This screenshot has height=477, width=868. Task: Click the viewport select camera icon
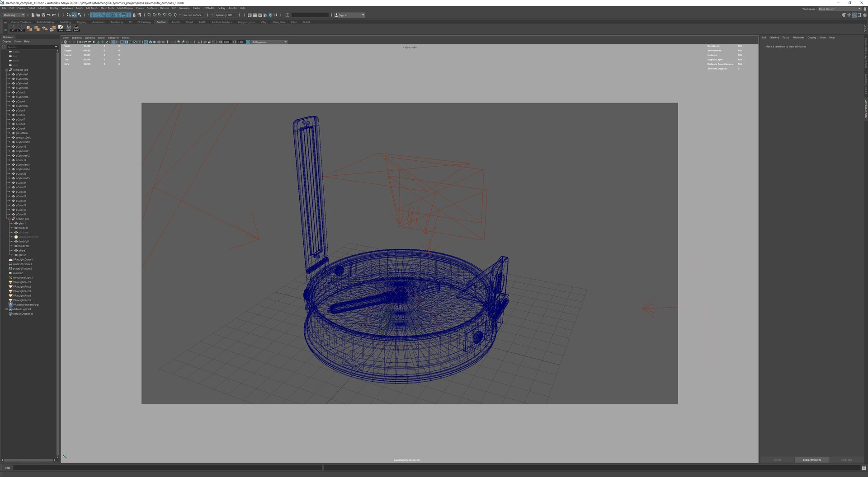(80, 42)
